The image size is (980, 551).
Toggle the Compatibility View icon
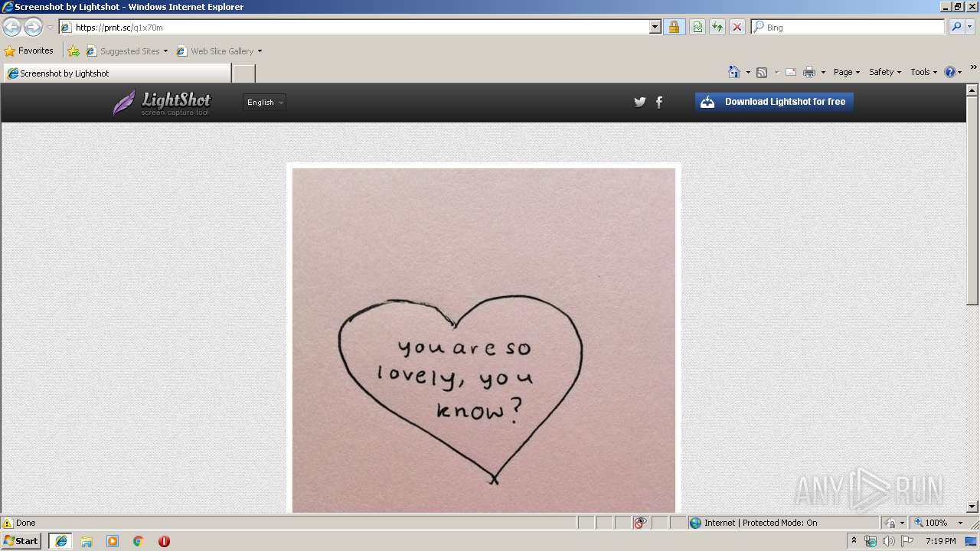coord(697,28)
